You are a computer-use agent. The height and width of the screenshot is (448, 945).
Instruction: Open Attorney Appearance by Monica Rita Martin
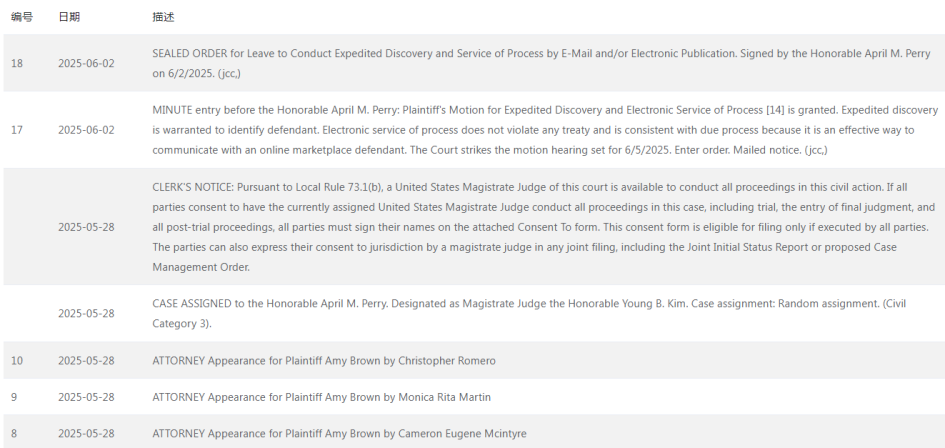(x=321, y=397)
